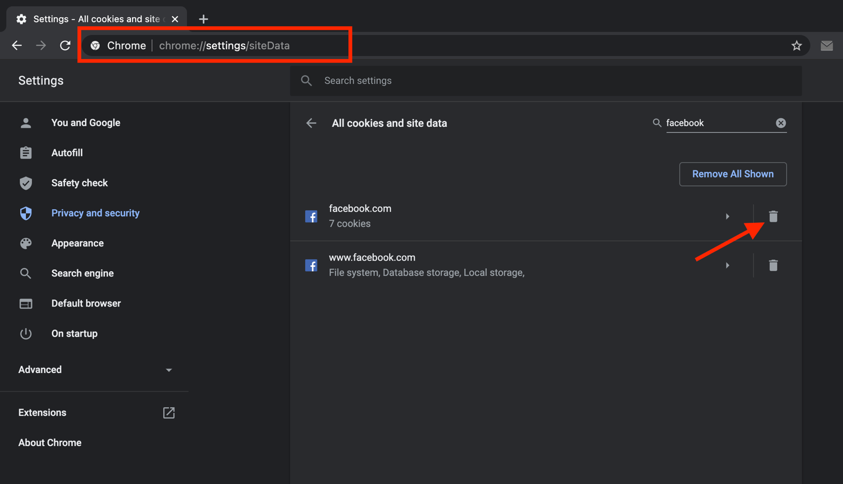Screen dimensions: 843x484
Task: Open About Chrome page
Action: pyautogui.click(x=50, y=443)
